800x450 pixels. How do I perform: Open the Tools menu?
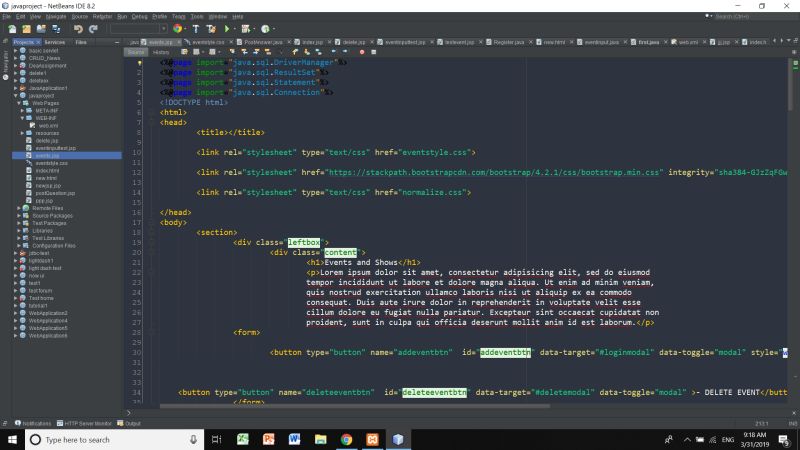tap(197, 16)
